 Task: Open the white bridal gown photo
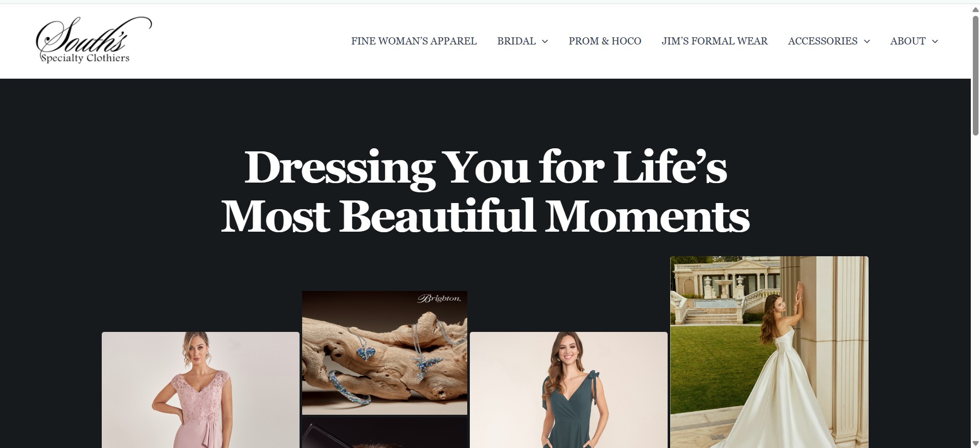coord(769,352)
